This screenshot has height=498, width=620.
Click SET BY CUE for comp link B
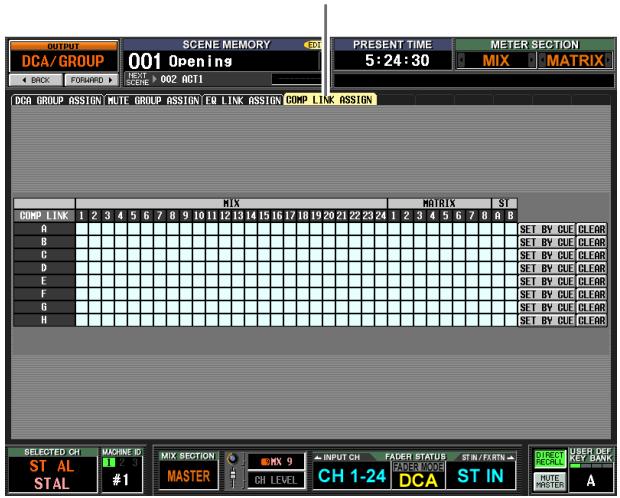point(546,242)
